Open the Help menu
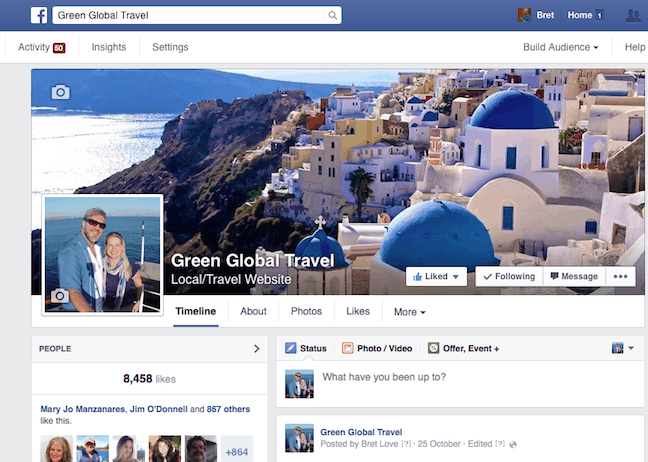 (x=635, y=47)
